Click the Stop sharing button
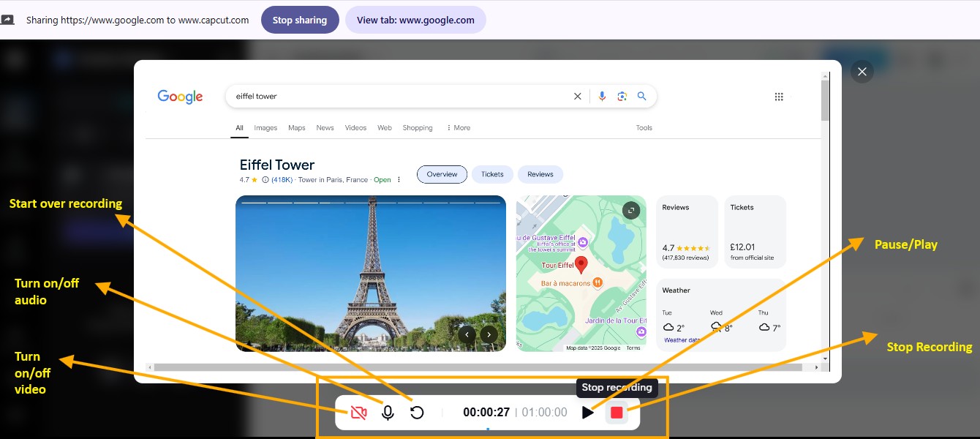Screen dimensions: 980x439 (300, 20)
